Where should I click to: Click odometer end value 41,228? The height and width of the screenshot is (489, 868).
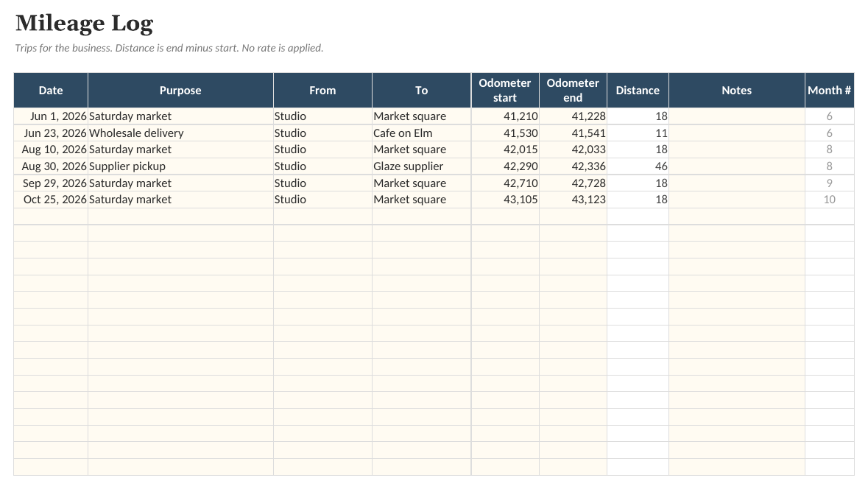click(573, 116)
